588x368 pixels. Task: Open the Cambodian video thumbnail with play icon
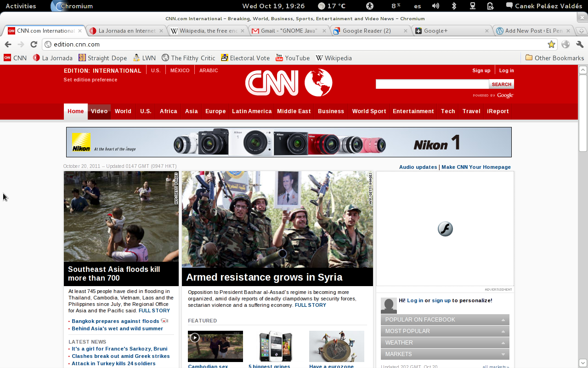pyautogui.click(x=215, y=346)
